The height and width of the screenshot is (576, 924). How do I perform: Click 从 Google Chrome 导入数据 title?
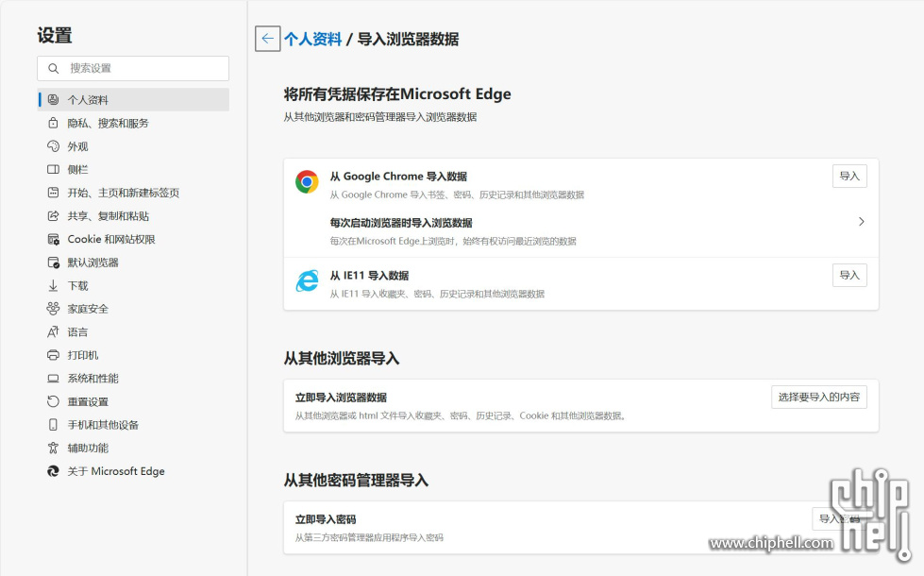click(398, 177)
